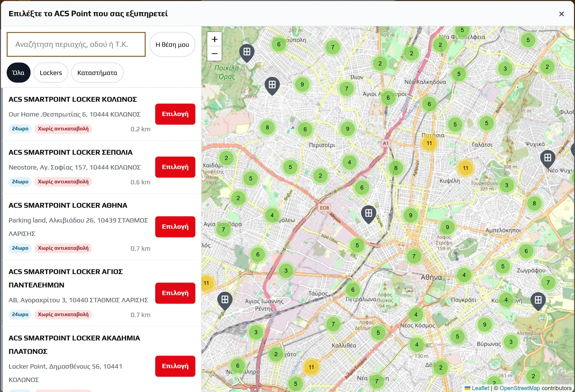Expand cluster 6 at Πετράλωνα

[353, 290]
